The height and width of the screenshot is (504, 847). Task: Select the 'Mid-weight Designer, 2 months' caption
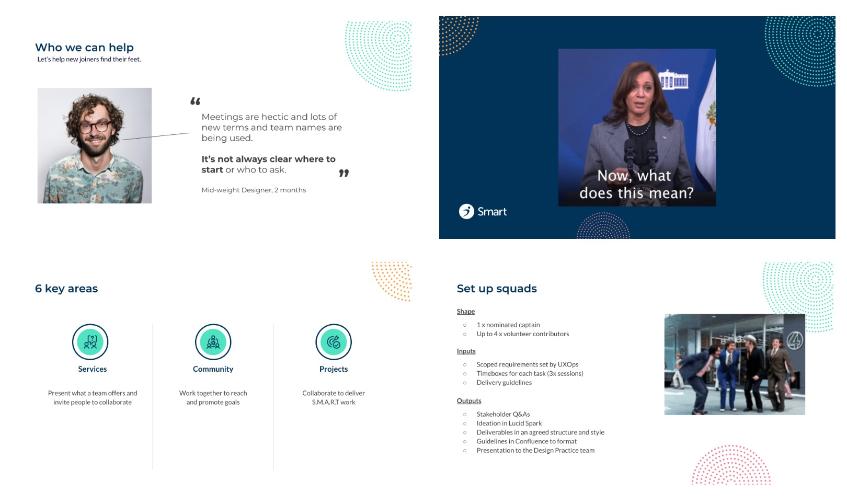254,190
